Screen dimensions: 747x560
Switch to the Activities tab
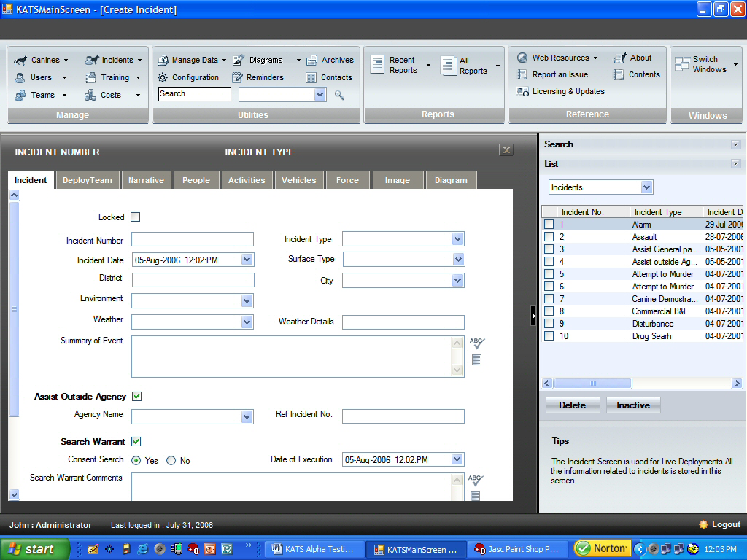[x=247, y=180]
